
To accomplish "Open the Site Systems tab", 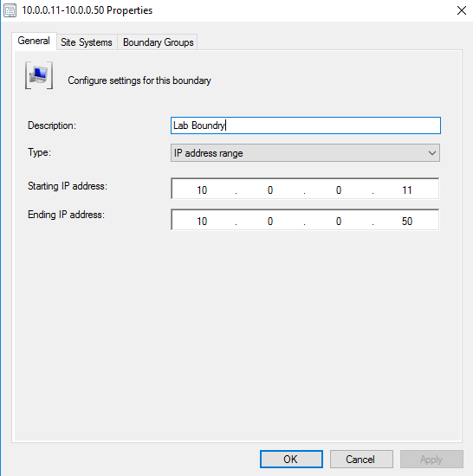I will point(87,42).
